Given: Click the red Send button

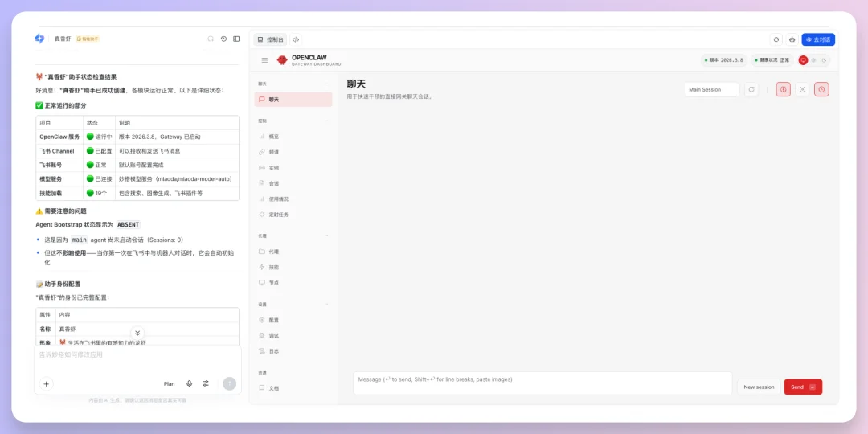Looking at the screenshot, I should [x=802, y=387].
